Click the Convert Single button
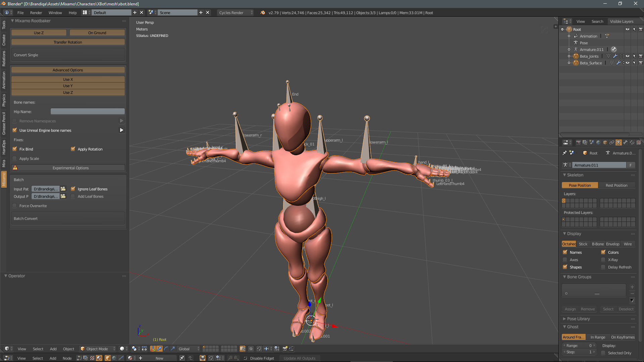The width and height of the screenshot is (644, 362). point(68,55)
